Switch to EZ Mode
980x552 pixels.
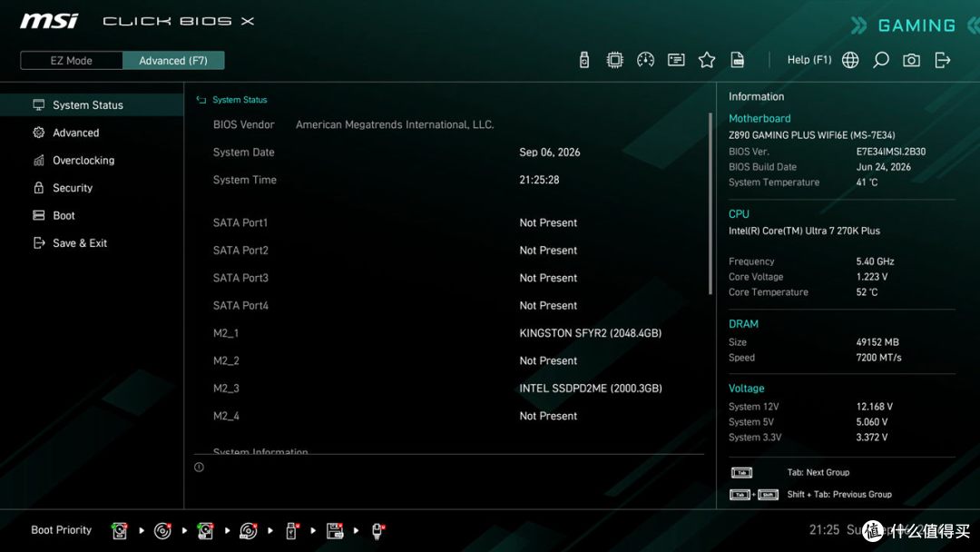[x=72, y=61]
